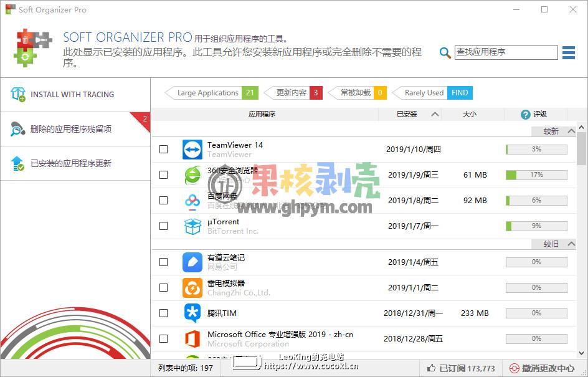
Task: Click the thumbs-up like icon
Action: point(431,368)
